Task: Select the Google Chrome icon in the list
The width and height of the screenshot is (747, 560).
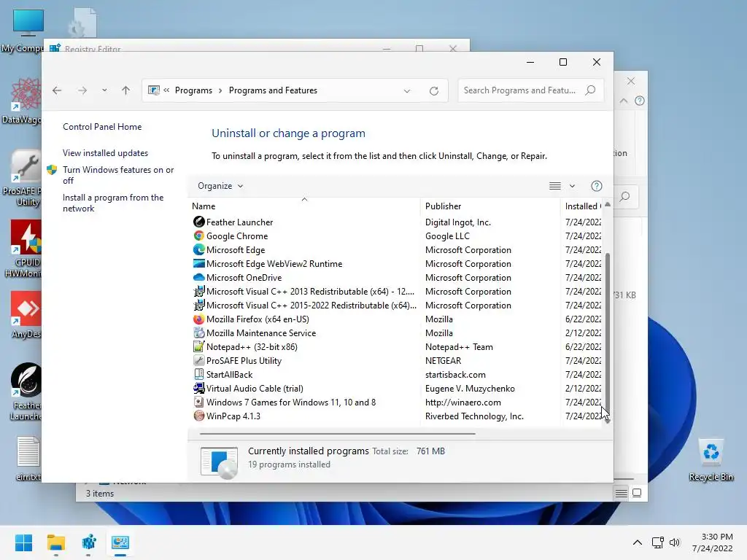Action: point(198,236)
